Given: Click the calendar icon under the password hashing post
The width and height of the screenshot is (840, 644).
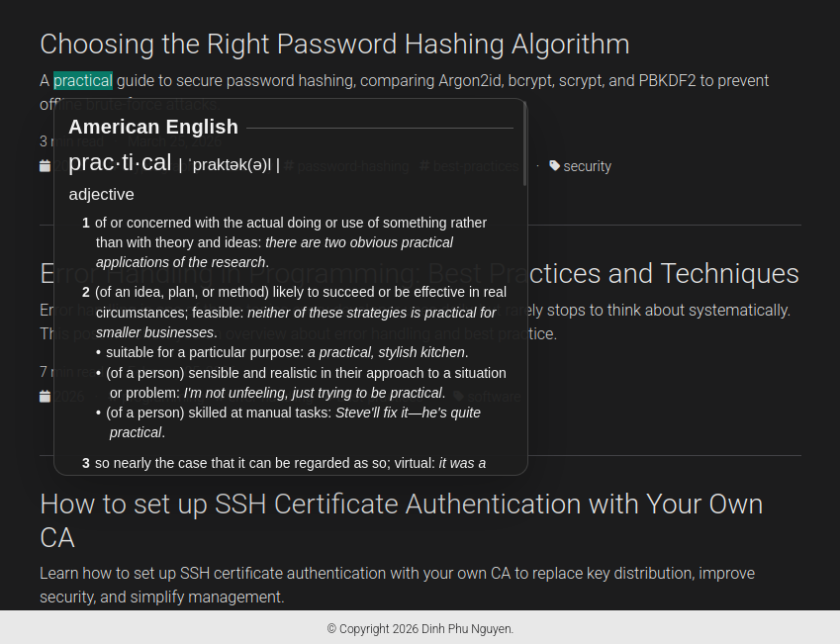Looking at the screenshot, I should [45, 166].
